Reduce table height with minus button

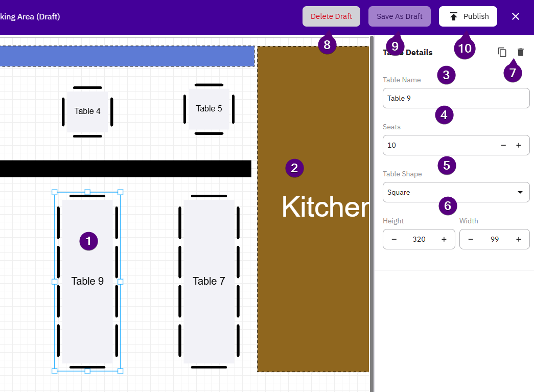click(x=394, y=239)
